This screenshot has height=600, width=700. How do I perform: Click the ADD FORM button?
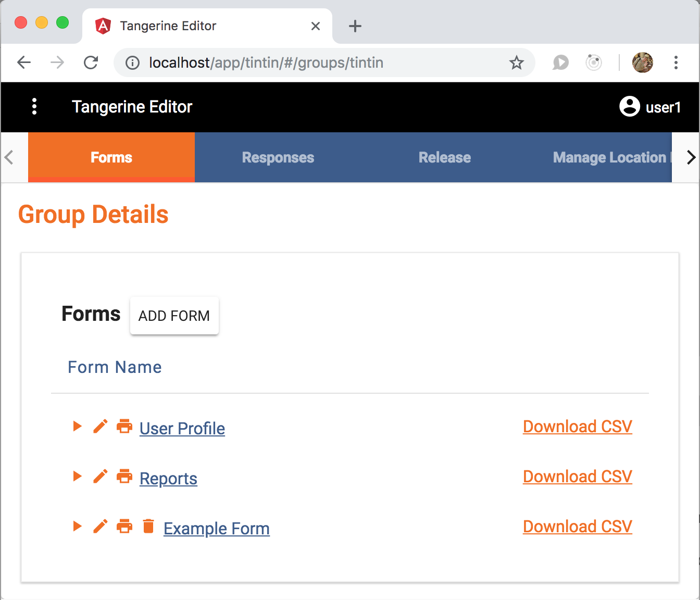point(174,316)
